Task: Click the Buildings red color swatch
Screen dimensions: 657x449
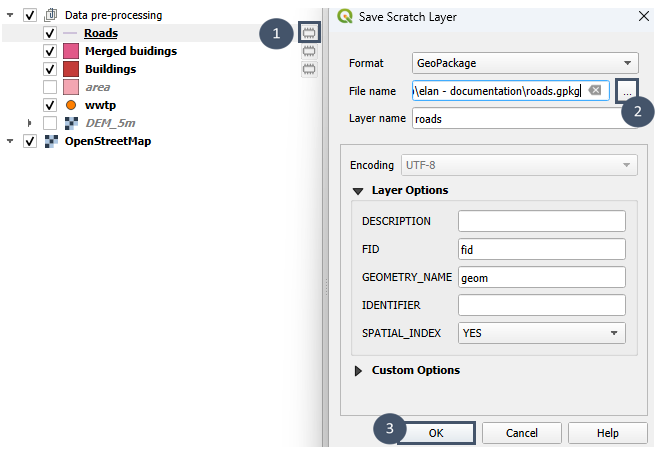Action: [71, 69]
